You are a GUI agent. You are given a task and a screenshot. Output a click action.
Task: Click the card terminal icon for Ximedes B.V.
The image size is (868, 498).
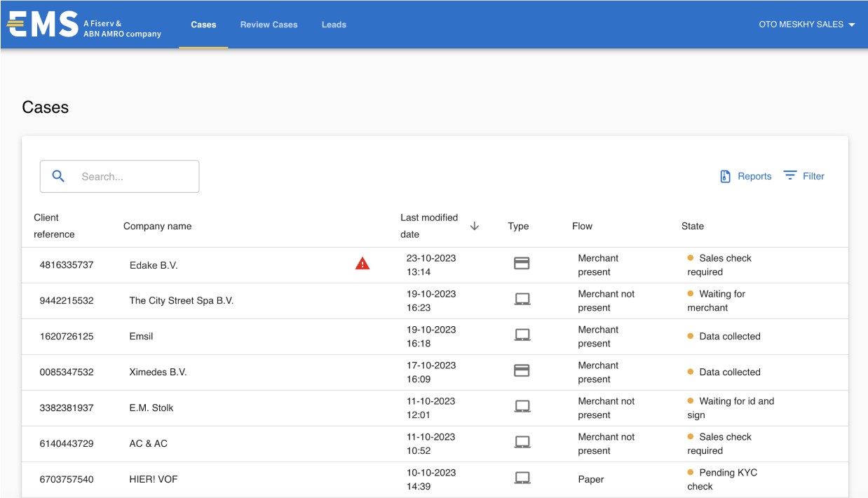[x=522, y=370]
